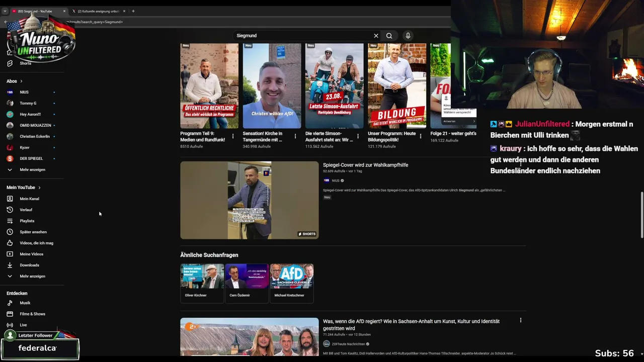Open 'Videos, die ich mag' label

click(x=36, y=243)
